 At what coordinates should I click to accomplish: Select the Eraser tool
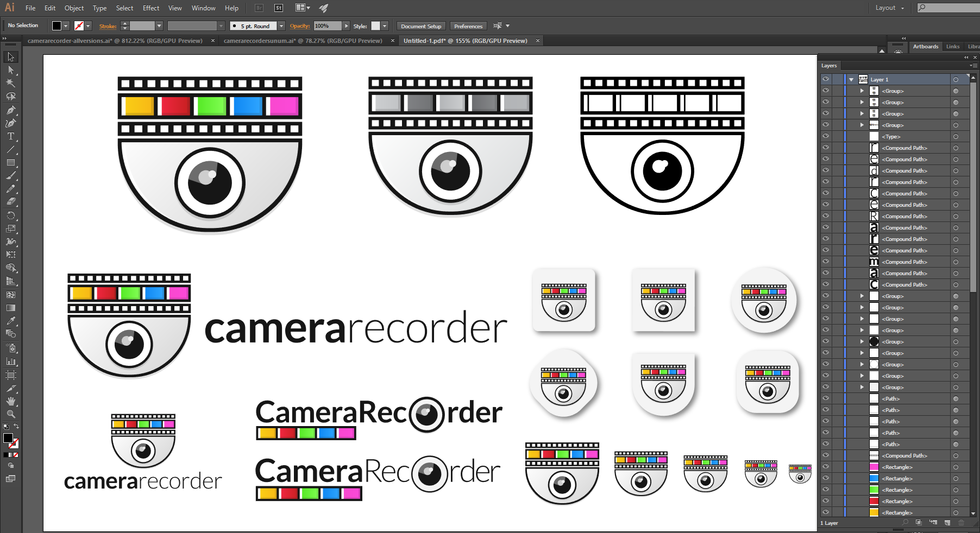10,202
